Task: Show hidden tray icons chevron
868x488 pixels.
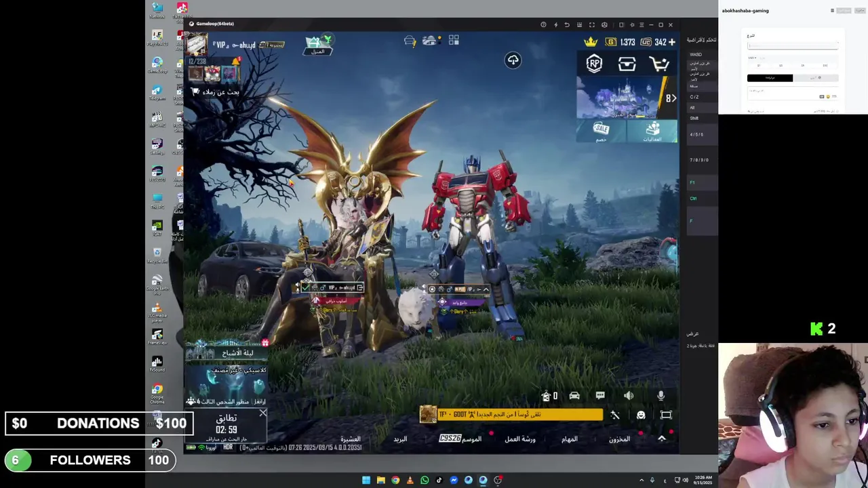Action: pos(642,480)
